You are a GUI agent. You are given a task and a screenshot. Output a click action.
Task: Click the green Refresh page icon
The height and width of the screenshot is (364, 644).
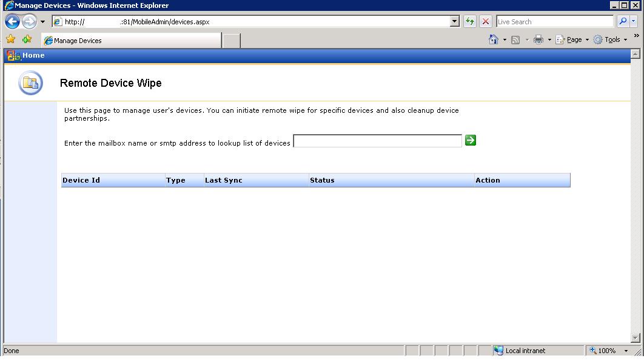pos(470,21)
